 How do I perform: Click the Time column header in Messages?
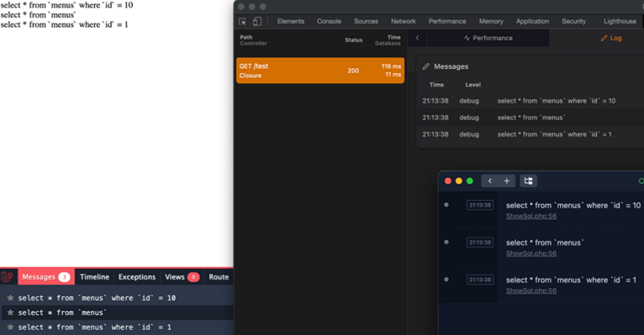[436, 85]
